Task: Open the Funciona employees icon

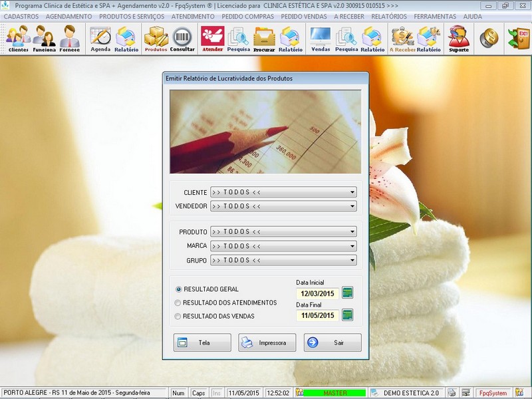Action: point(44,39)
